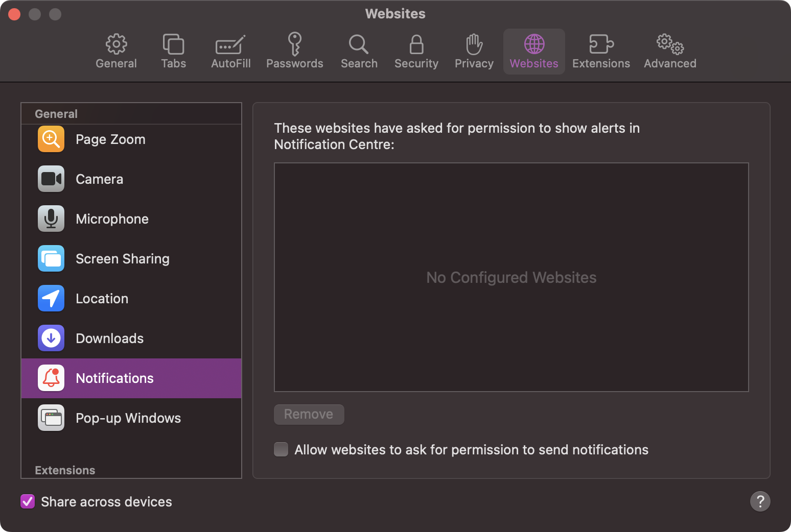Click the Remove button
The height and width of the screenshot is (532, 791).
(x=309, y=414)
